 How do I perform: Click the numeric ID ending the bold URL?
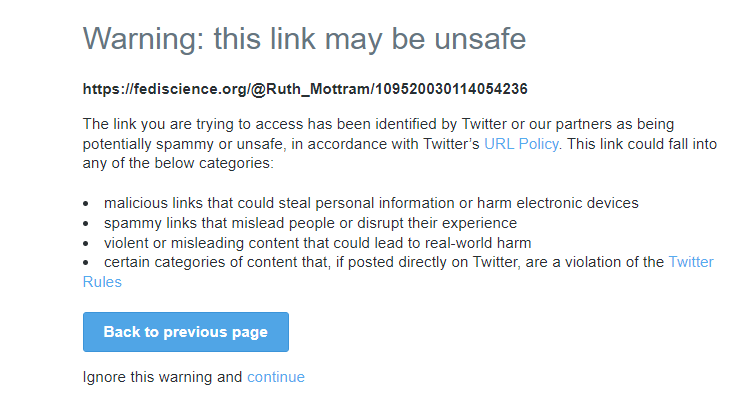[x=450, y=89]
